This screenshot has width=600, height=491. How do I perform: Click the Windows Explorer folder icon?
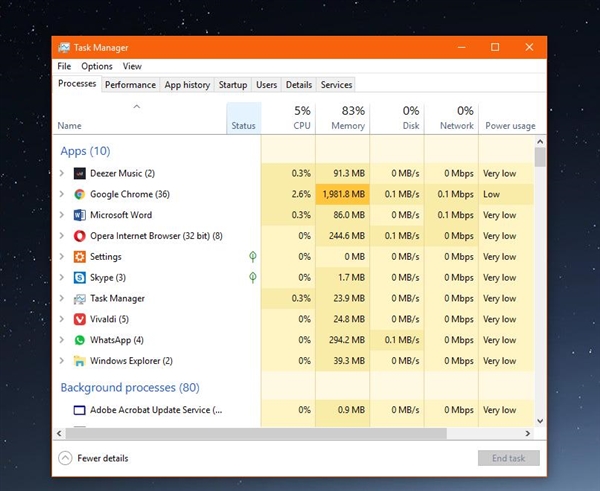coord(80,361)
